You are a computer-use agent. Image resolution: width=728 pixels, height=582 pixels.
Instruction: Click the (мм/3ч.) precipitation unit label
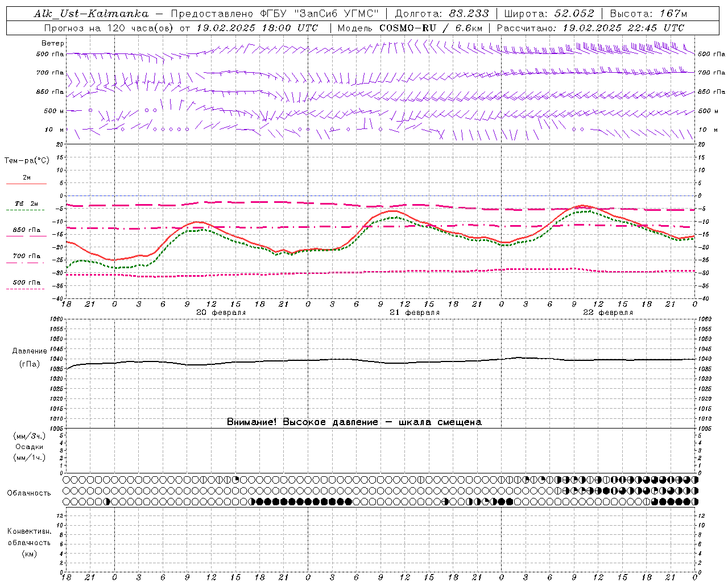[29, 436]
